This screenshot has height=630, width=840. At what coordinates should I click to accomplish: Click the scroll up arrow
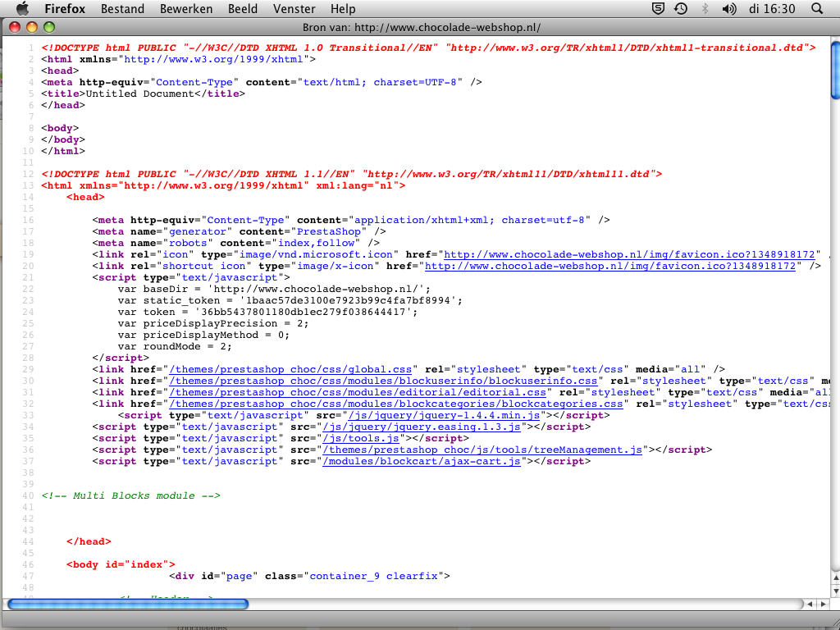(835, 578)
